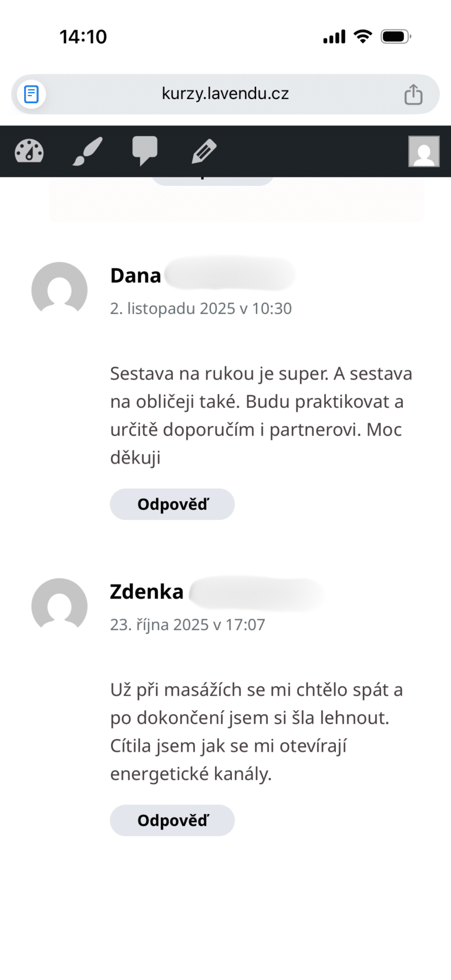The width and height of the screenshot is (451, 980).
Task: Open comments via the speech bubble icon
Action: [x=145, y=151]
